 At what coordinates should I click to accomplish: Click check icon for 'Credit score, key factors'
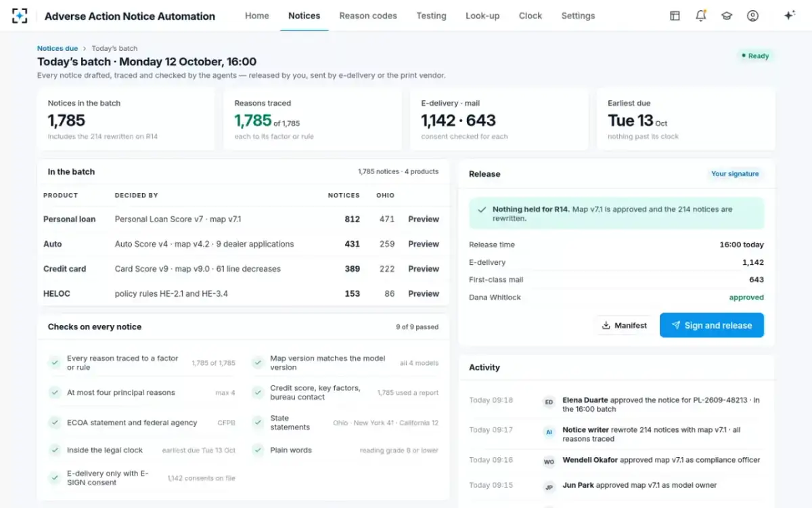(x=258, y=393)
